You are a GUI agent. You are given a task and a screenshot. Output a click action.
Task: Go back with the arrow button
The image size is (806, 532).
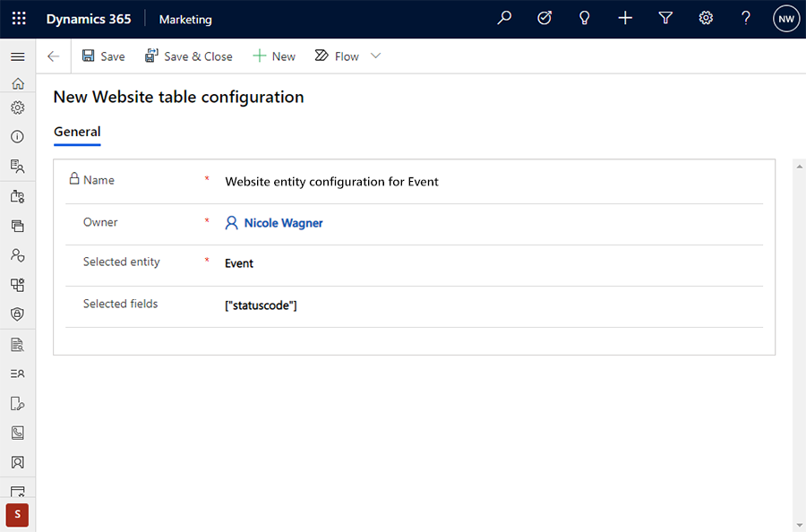tap(54, 56)
